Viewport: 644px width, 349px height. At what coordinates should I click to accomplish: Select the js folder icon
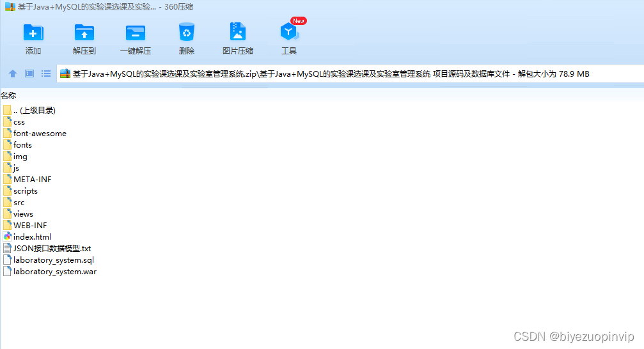(x=7, y=167)
